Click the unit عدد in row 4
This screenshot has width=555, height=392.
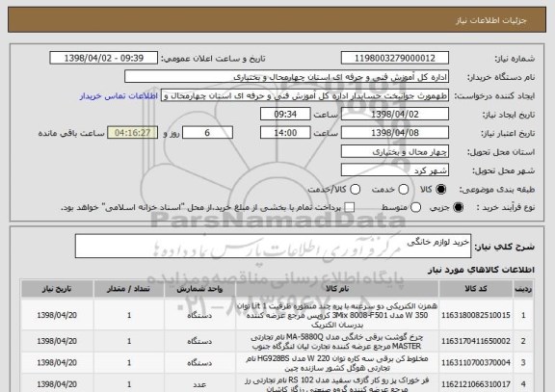click(199, 384)
